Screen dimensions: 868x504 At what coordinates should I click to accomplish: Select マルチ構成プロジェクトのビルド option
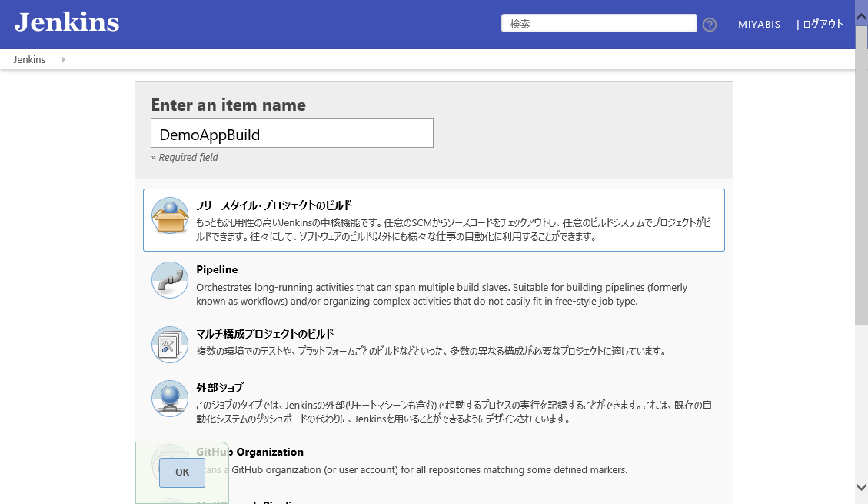coord(434,343)
